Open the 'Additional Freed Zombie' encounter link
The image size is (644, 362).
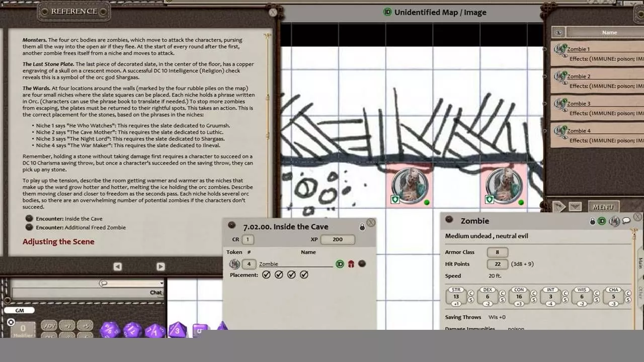(29, 227)
